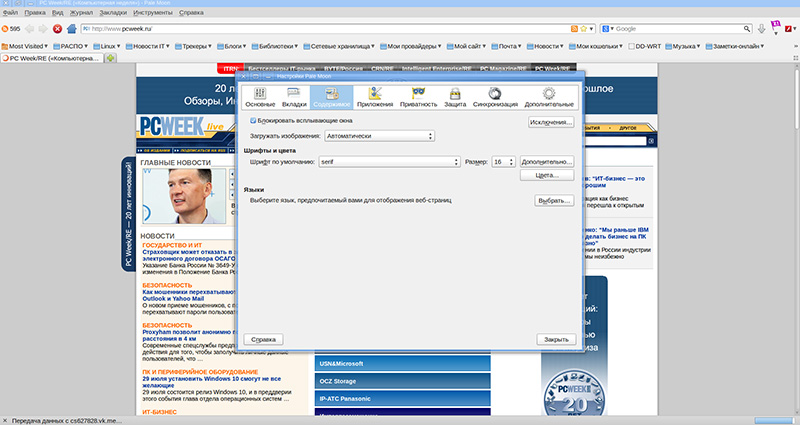Click the main news photo thumbnail
Image resolution: width=800 pixels, height=425 pixels.
[x=184, y=196]
